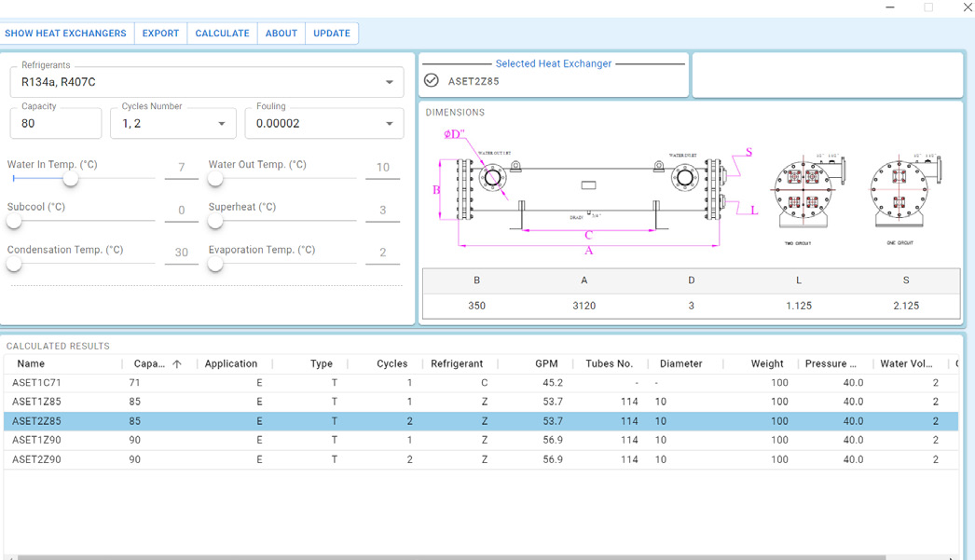Viewport: 975px width, 560px height.
Task: Open the Fouling value dropdown
Action: point(389,124)
